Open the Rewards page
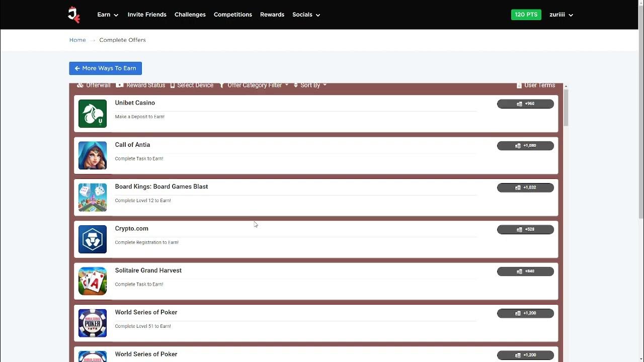The height and width of the screenshot is (362, 644). [272, 15]
